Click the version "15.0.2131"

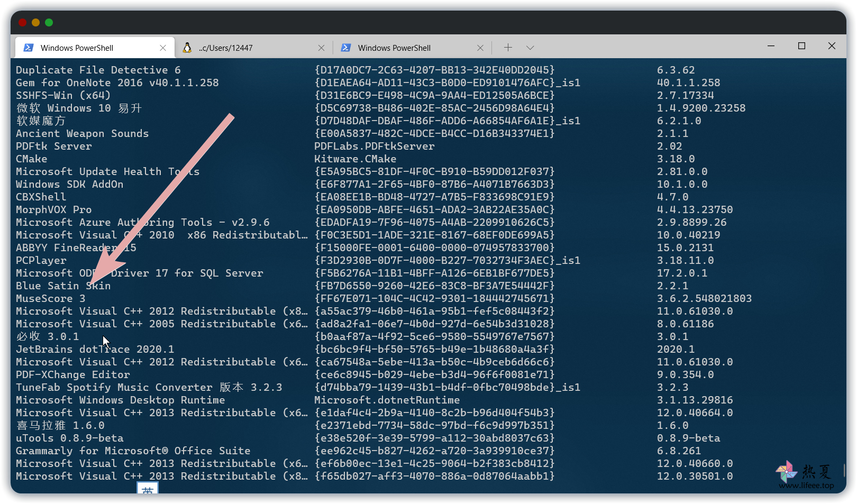coord(686,248)
